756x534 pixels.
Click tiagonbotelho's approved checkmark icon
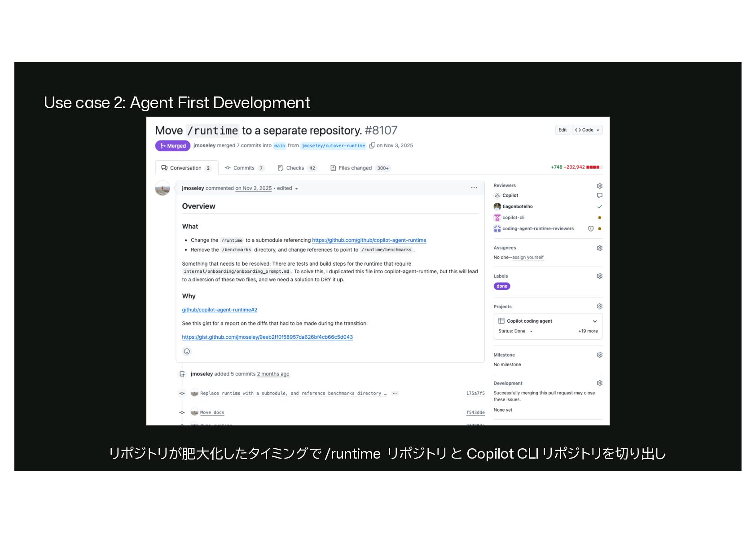[x=599, y=207]
